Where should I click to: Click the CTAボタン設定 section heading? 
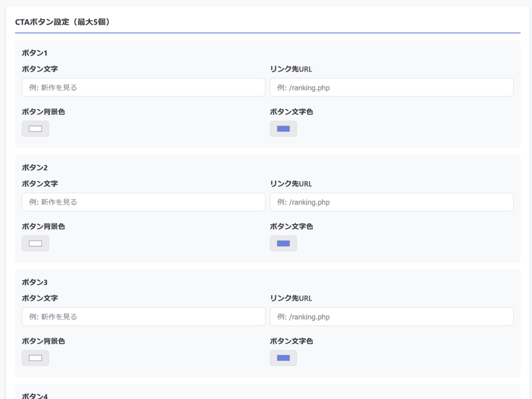(x=62, y=22)
